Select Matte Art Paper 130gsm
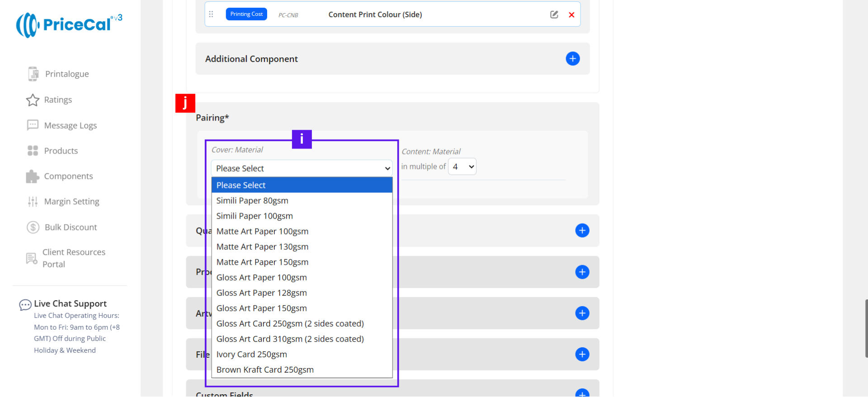This screenshot has height=397, width=868. (262, 247)
